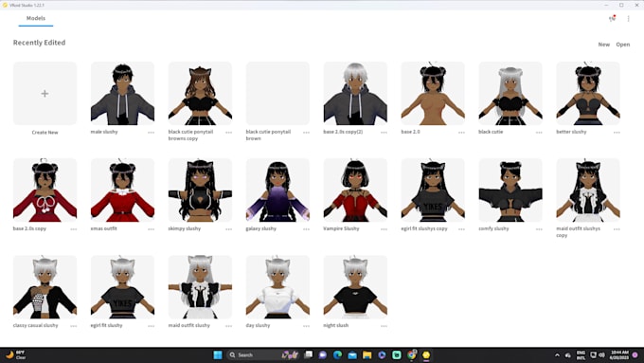The height and width of the screenshot is (363, 644).
Task: Switch to the Models tab
Action: [36, 18]
